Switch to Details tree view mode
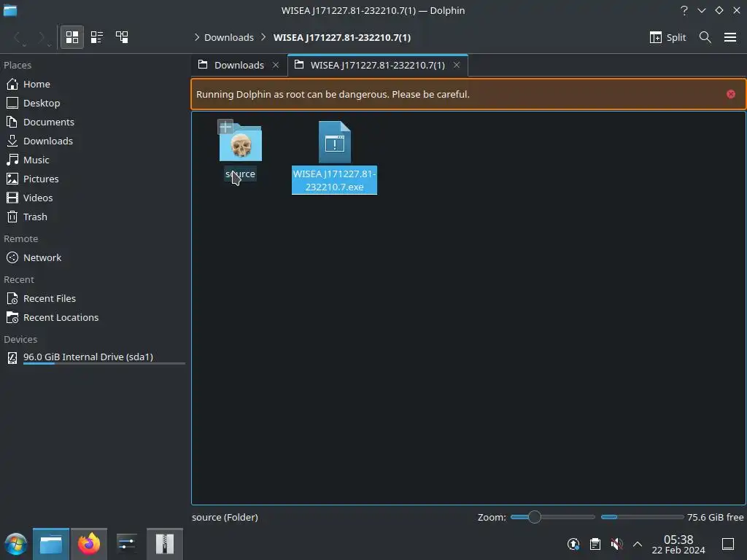The image size is (747, 560). coord(122,37)
